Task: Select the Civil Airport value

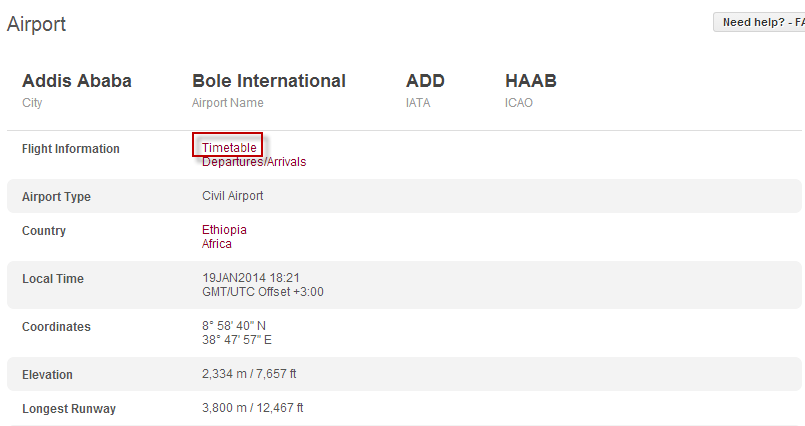Action: (x=233, y=196)
